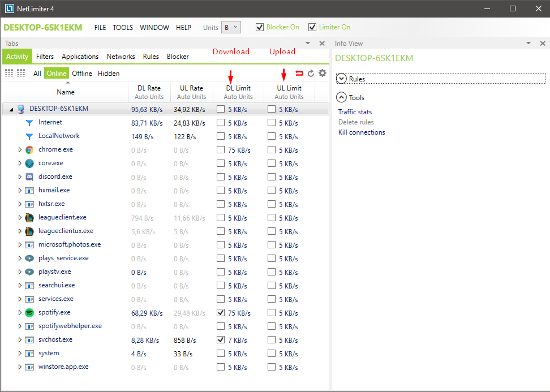Click the Internet filter funnel icon
This screenshot has width=550, height=392.
29,123
